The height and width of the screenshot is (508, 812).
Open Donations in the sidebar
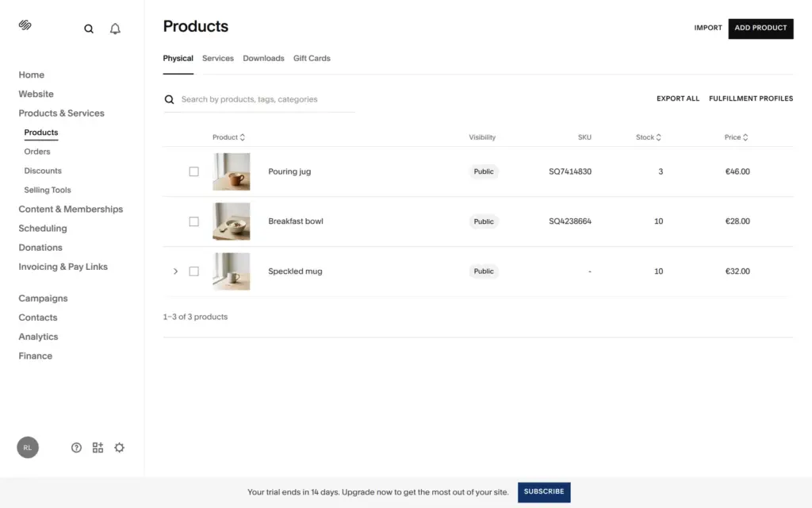tap(40, 248)
